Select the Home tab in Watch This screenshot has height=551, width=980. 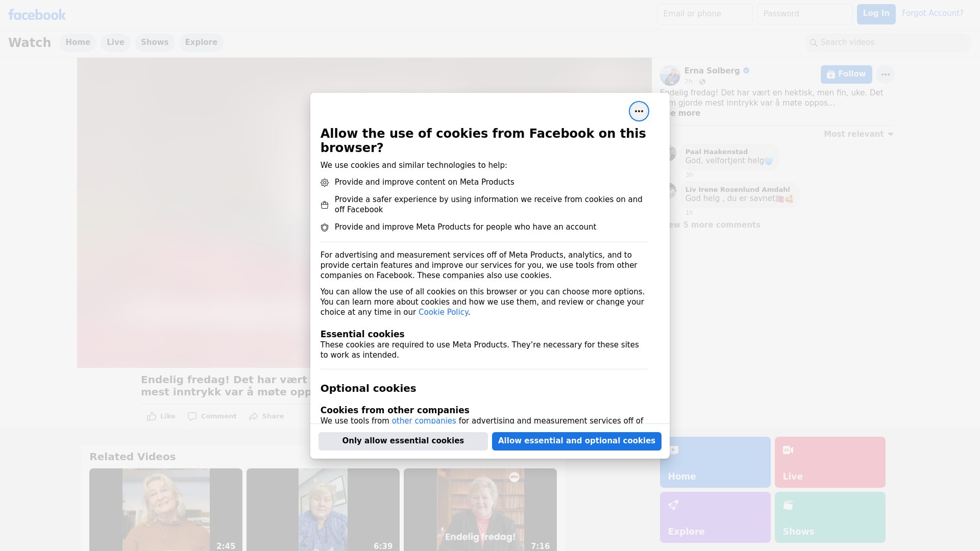pyautogui.click(x=78, y=43)
